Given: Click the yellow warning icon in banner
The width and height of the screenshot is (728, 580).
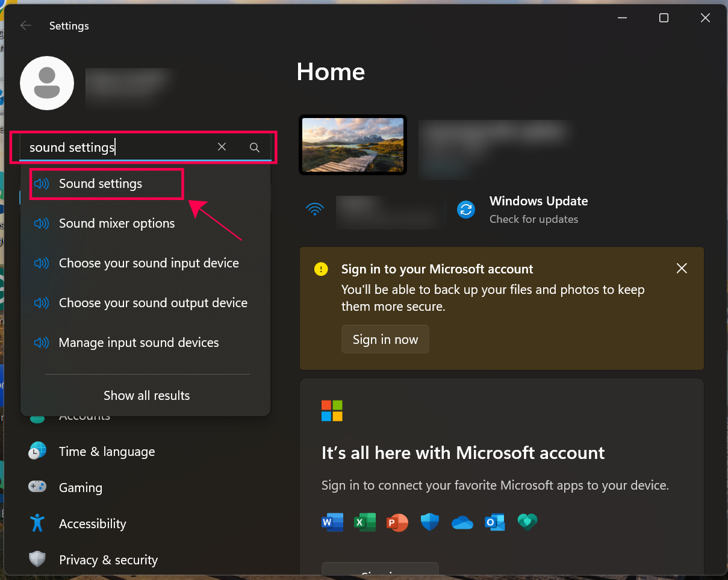Looking at the screenshot, I should (321, 269).
